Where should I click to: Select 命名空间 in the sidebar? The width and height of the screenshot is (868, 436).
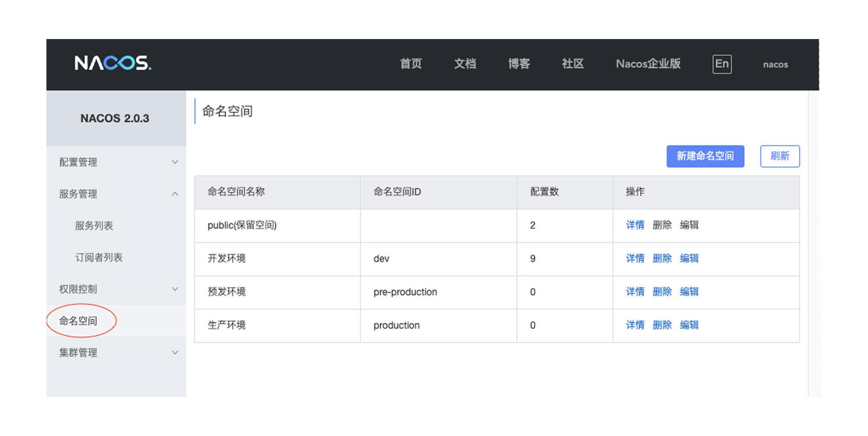(78, 321)
